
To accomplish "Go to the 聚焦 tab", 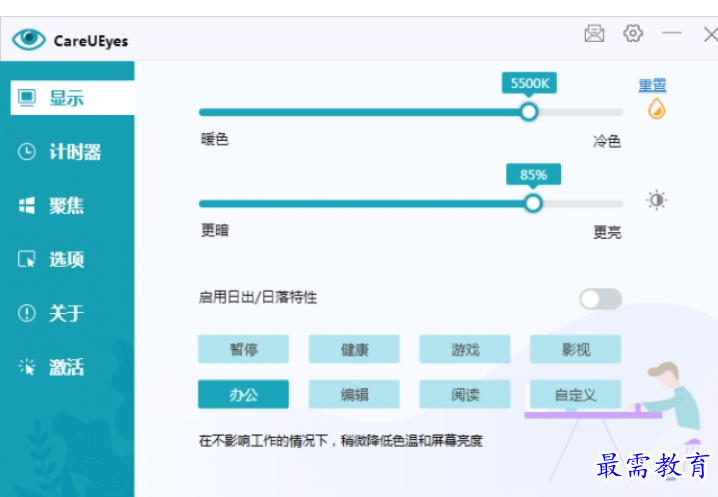I will [x=67, y=205].
